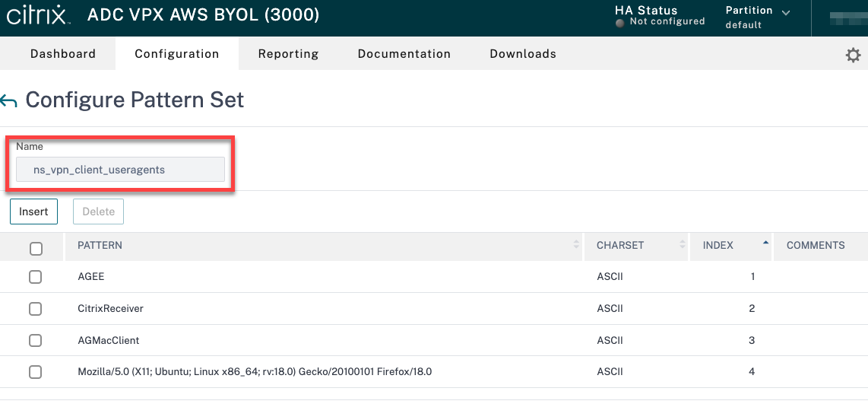Go to the Documentation tab
Screen dimensions: 868x404
coord(404,54)
